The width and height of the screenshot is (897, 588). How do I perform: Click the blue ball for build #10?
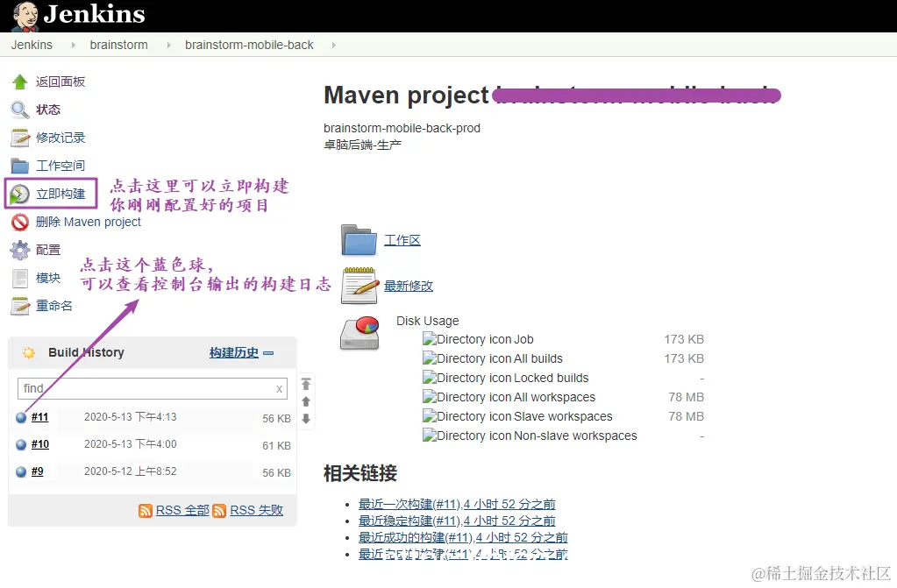tap(21, 444)
